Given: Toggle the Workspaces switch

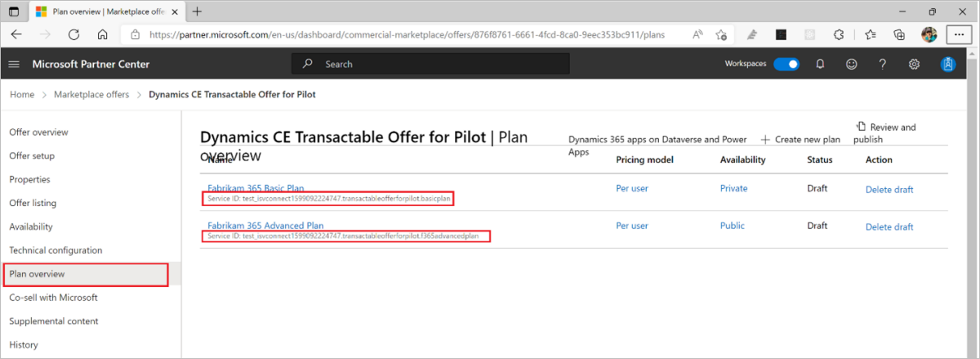Looking at the screenshot, I should coord(786,65).
